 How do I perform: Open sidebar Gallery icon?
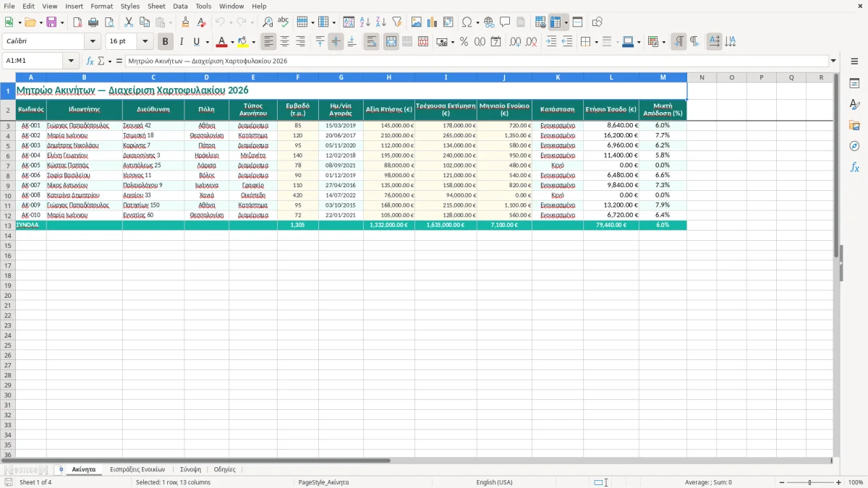tap(854, 125)
